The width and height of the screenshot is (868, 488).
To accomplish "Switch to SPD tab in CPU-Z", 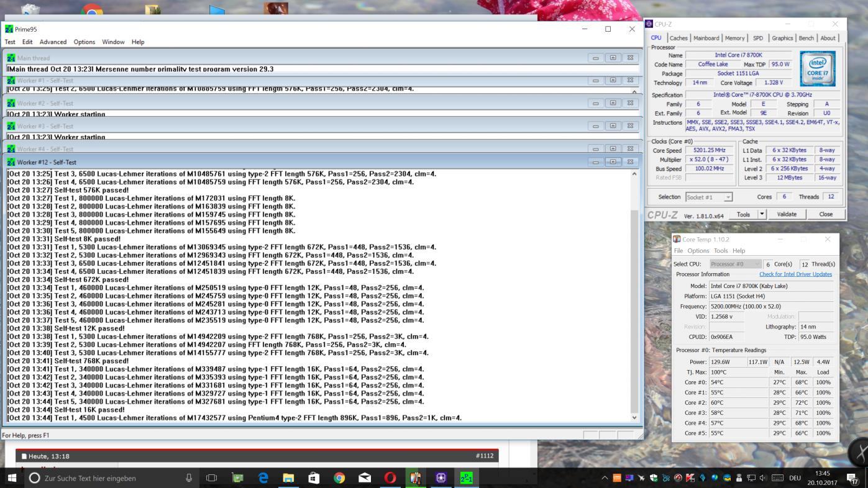I will tap(758, 38).
